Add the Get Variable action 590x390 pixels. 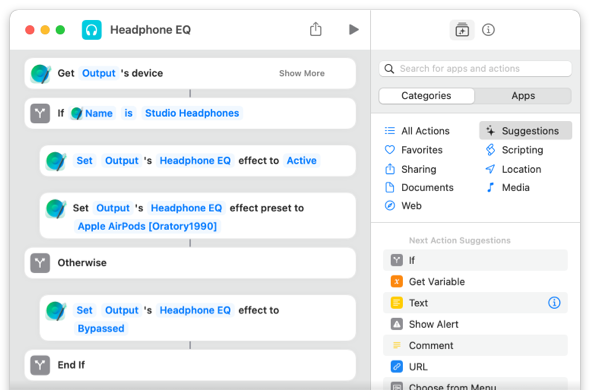tap(475, 282)
